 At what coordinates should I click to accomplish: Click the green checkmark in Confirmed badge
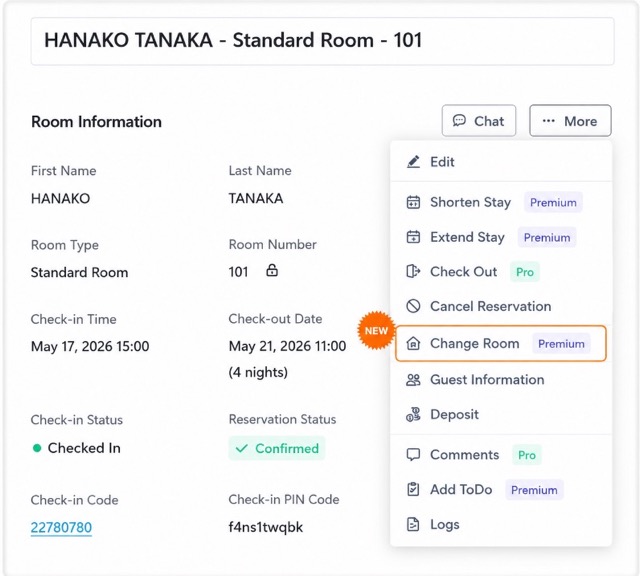(242, 448)
